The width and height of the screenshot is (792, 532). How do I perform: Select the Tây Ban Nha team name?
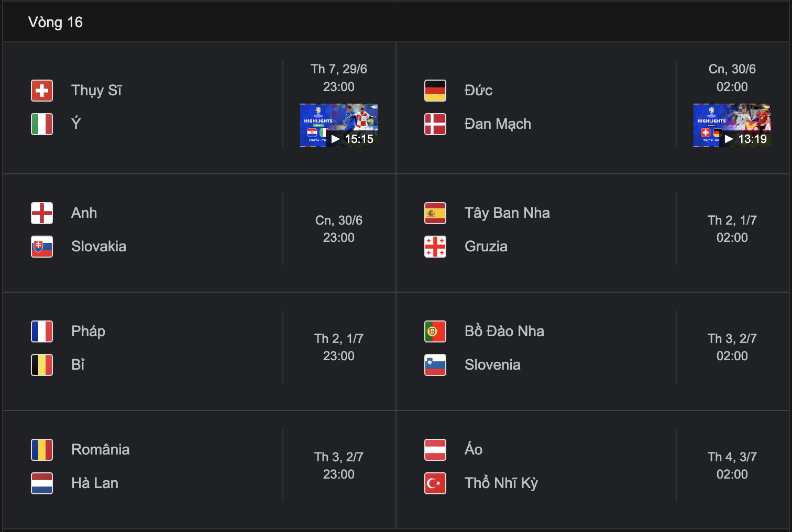pyautogui.click(x=507, y=213)
